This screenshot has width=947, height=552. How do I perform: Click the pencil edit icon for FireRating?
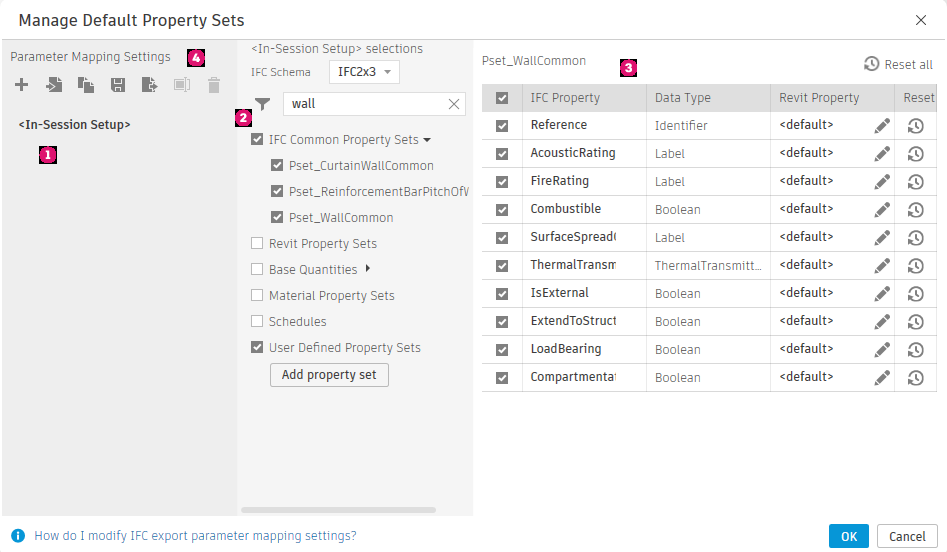[x=881, y=182]
